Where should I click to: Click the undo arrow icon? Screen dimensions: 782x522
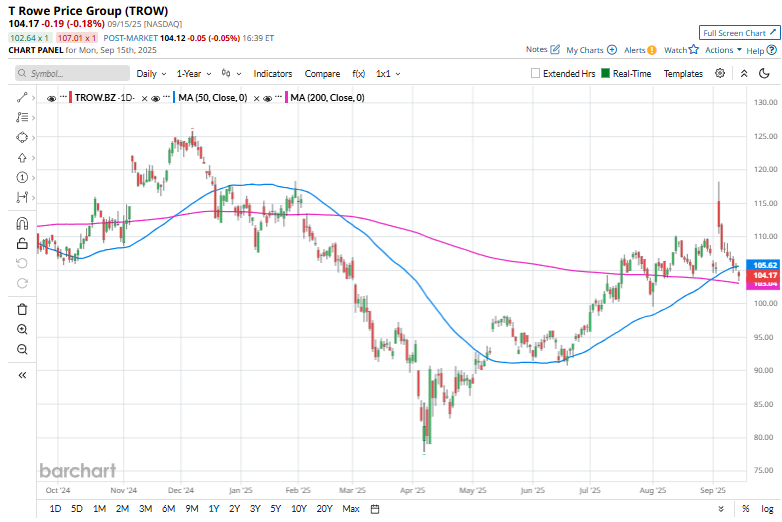(x=22, y=263)
